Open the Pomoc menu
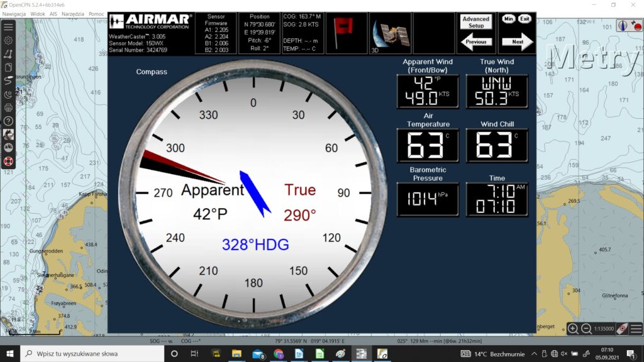 pyautogui.click(x=96, y=14)
